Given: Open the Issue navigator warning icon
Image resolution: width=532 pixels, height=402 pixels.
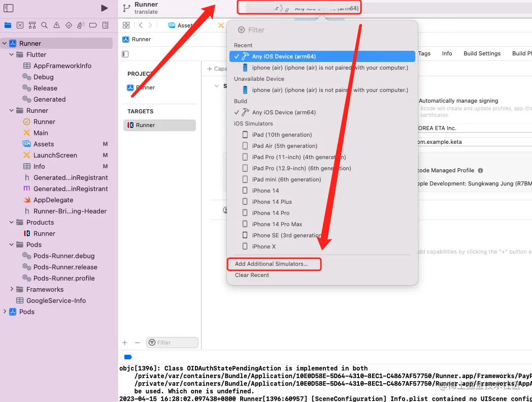Looking at the screenshot, I should click(x=57, y=25).
